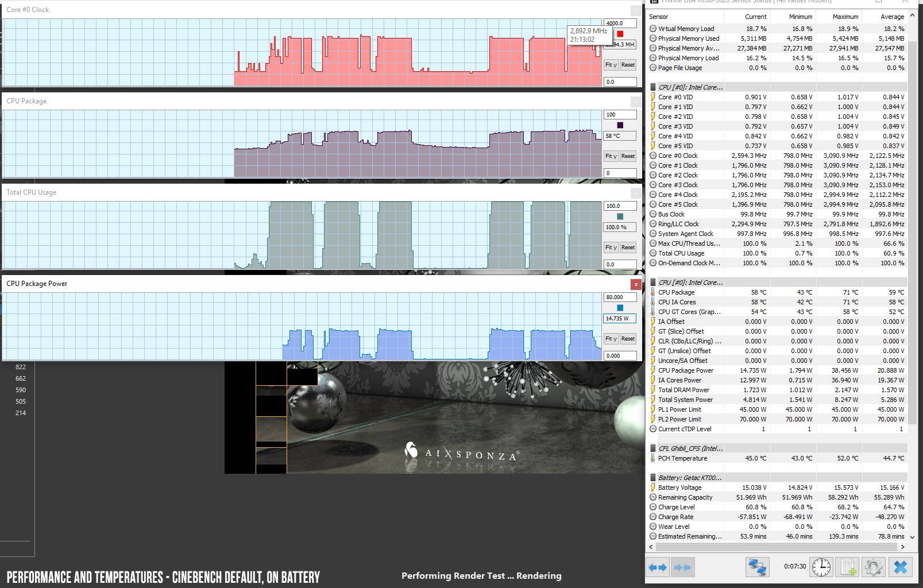Select the Charge Rate row
The image size is (923, 588).
click(777, 517)
